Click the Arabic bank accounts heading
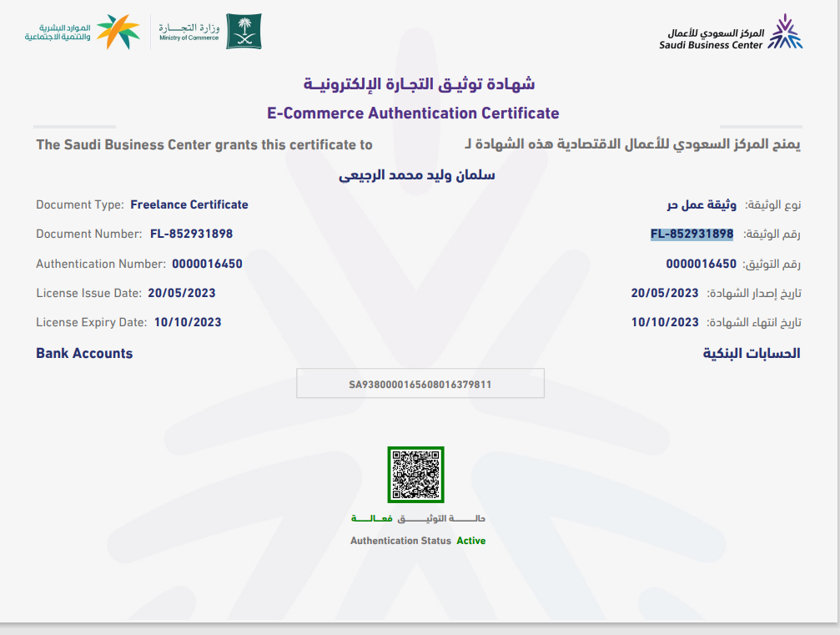840x635 pixels. pyautogui.click(x=752, y=354)
